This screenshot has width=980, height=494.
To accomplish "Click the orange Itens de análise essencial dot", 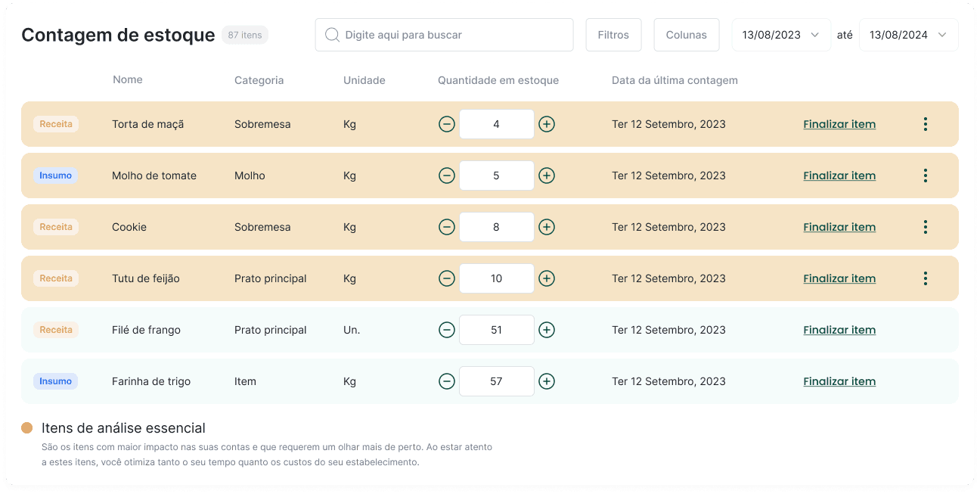I will coord(27,428).
